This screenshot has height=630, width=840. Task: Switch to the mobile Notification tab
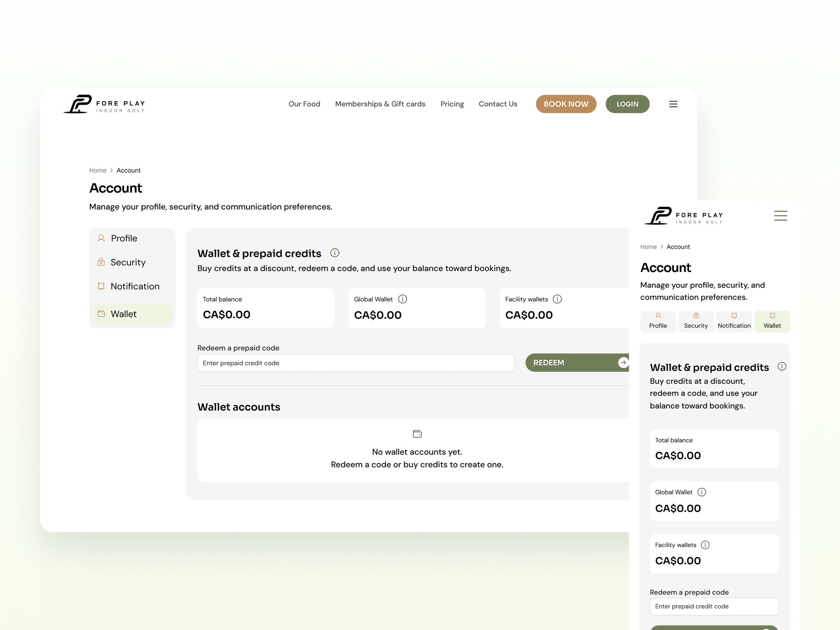(734, 321)
